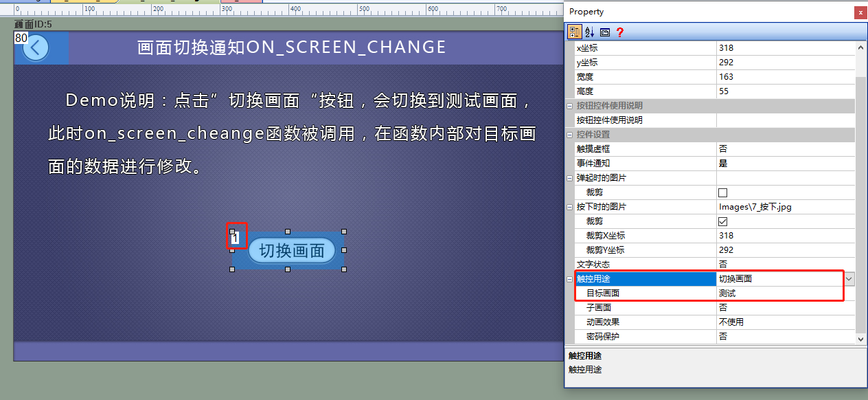The width and height of the screenshot is (868, 400).
Task: Enable the 裁剪 checkbox under 弹起时的图片
Action: pos(722,192)
